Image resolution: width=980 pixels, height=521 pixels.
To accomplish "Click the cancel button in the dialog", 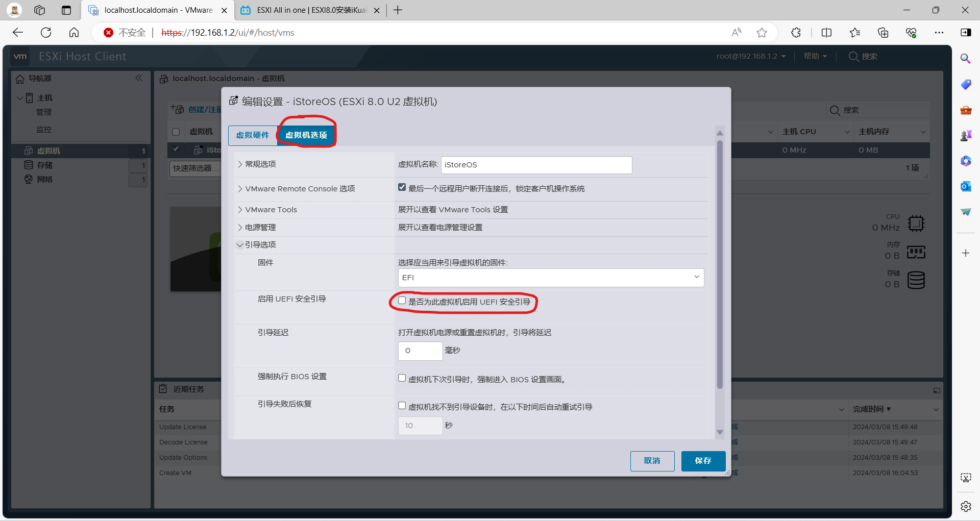I will coord(652,461).
